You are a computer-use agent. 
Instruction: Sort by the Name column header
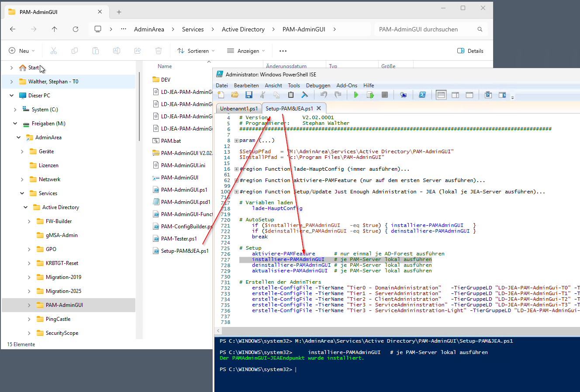[x=165, y=66]
